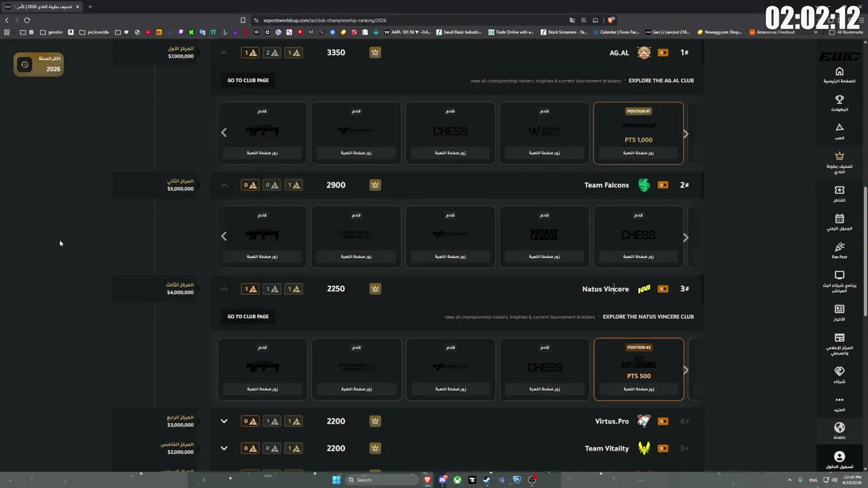The image size is (868, 488).
Task: Open the tournaments trophy icon in the sidebar
Action: click(x=839, y=100)
